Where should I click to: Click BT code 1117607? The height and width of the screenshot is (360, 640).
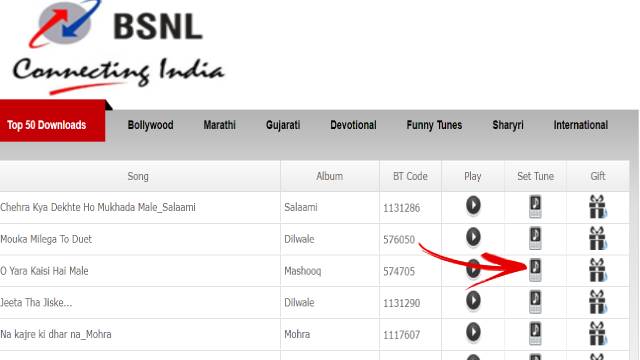coord(402,335)
